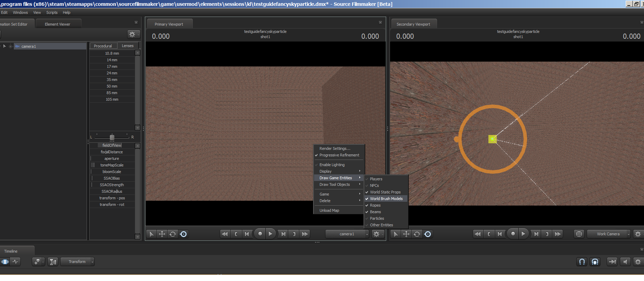Expand the camera1 tree item arrow
The image size is (644, 281).
(4, 46)
